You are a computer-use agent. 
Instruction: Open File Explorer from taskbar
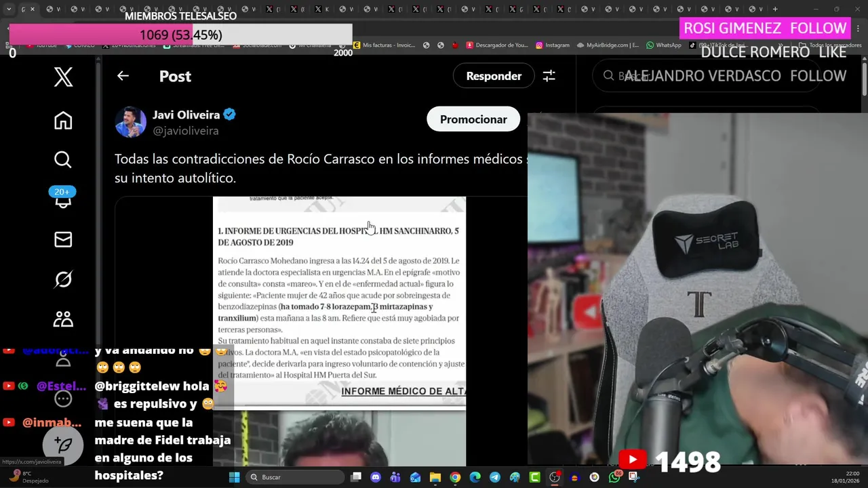pyautogui.click(x=435, y=477)
